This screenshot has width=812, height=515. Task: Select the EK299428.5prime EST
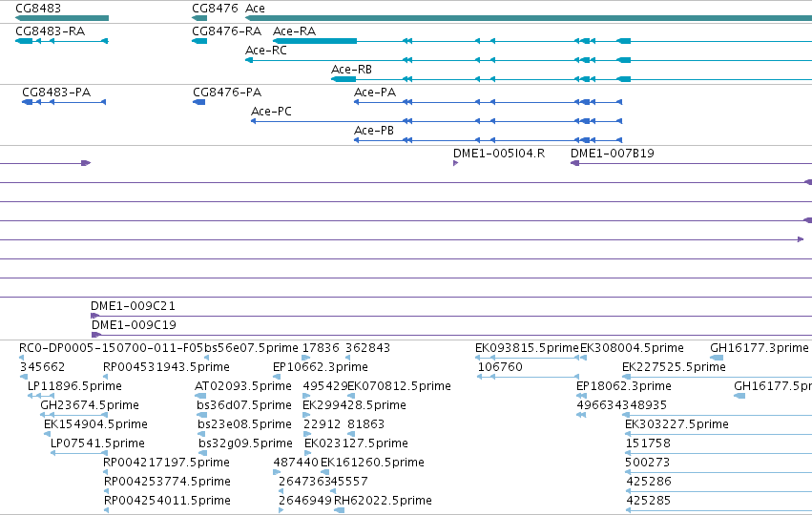tap(306, 415)
